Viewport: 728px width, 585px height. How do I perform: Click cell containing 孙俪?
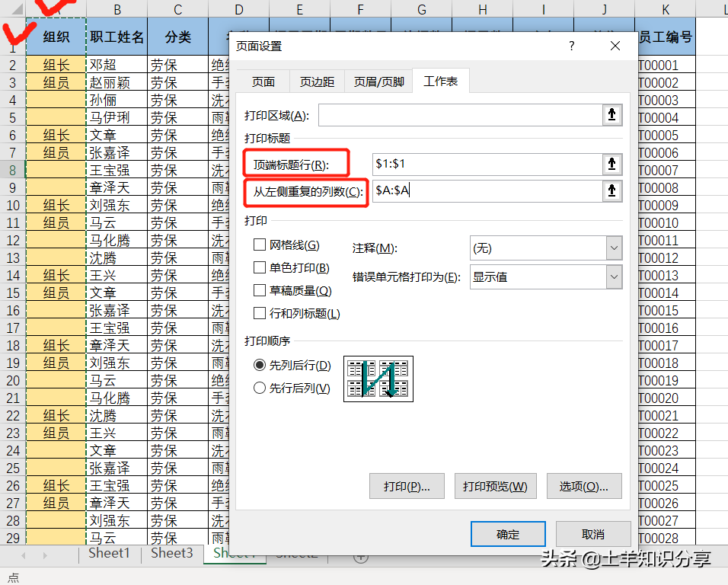[x=117, y=100]
